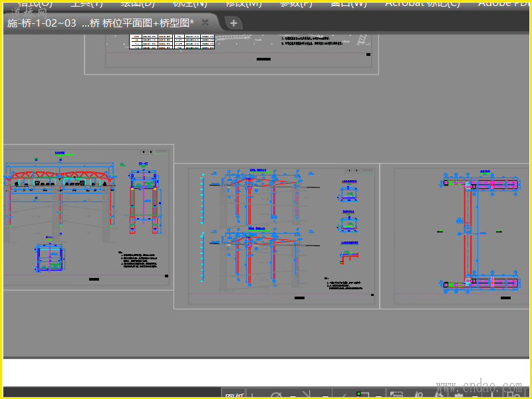Open a new drawing tab with plus button
532x399 pixels.
pyautogui.click(x=233, y=23)
